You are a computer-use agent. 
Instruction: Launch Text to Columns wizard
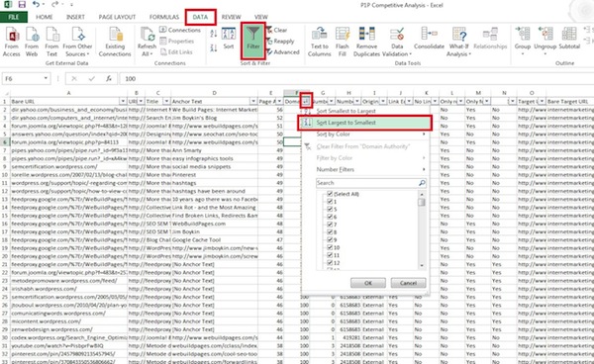[320, 42]
